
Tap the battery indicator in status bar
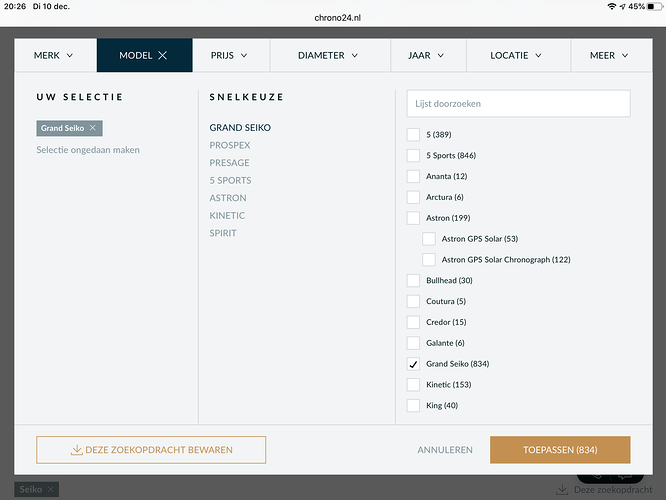coord(653,6)
